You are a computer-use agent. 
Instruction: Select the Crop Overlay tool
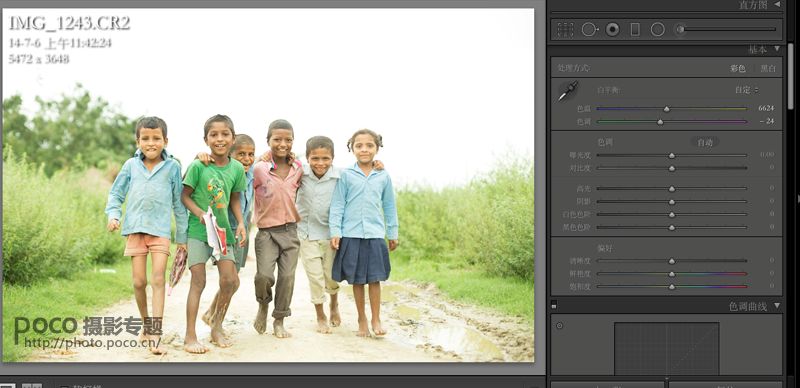[565, 30]
